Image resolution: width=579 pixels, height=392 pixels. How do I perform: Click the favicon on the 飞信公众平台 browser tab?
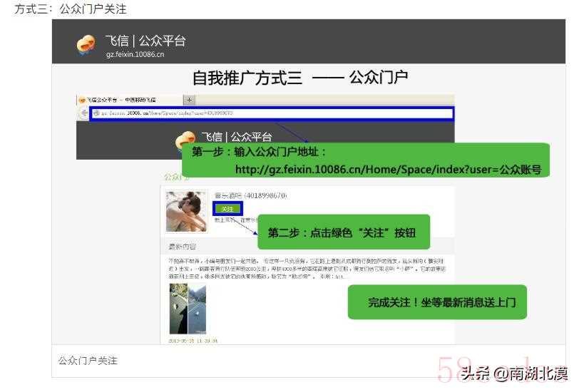pyautogui.click(x=83, y=100)
